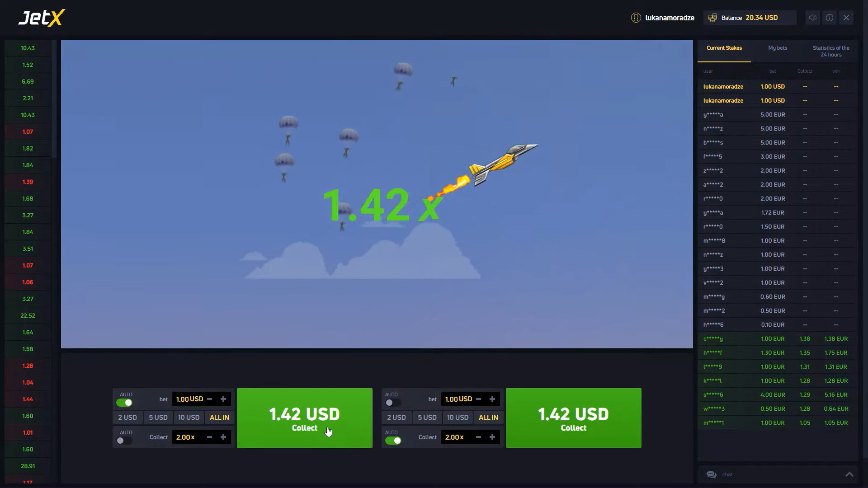
Task: Click the f*****5 stake row
Action: click(x=778, y=156)
